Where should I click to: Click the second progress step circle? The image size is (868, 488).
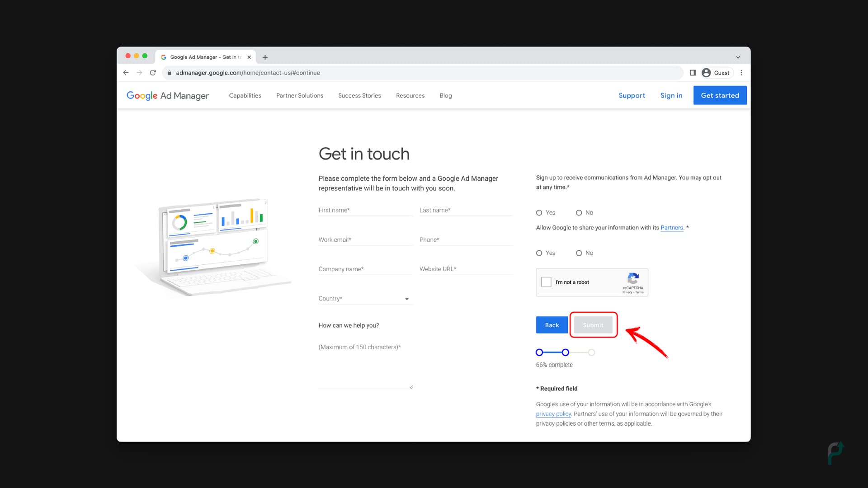pyautogui.click(x=565, y=352)
